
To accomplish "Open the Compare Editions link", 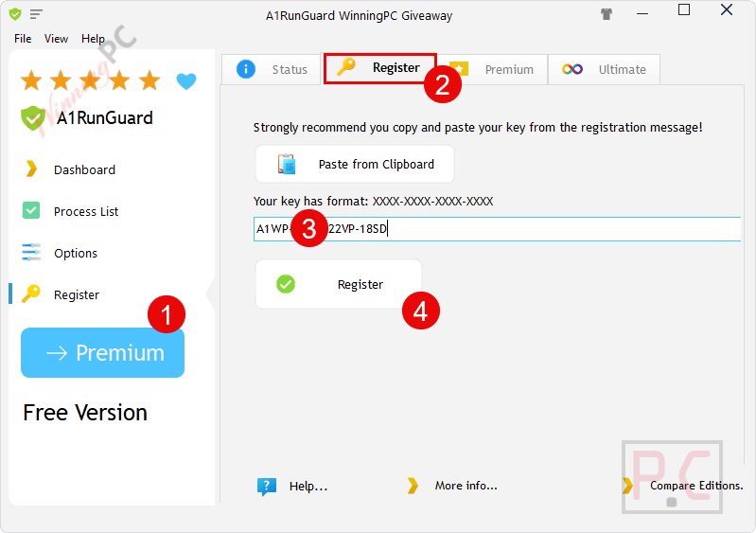I will (x=696, y=486).
